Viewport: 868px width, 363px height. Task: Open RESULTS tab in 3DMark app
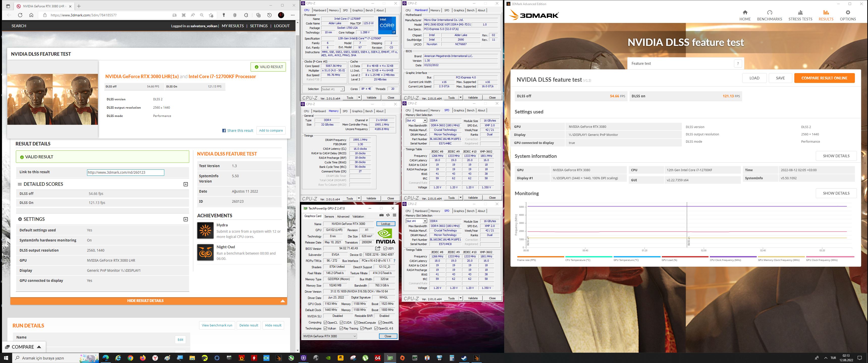pos(826,15)
